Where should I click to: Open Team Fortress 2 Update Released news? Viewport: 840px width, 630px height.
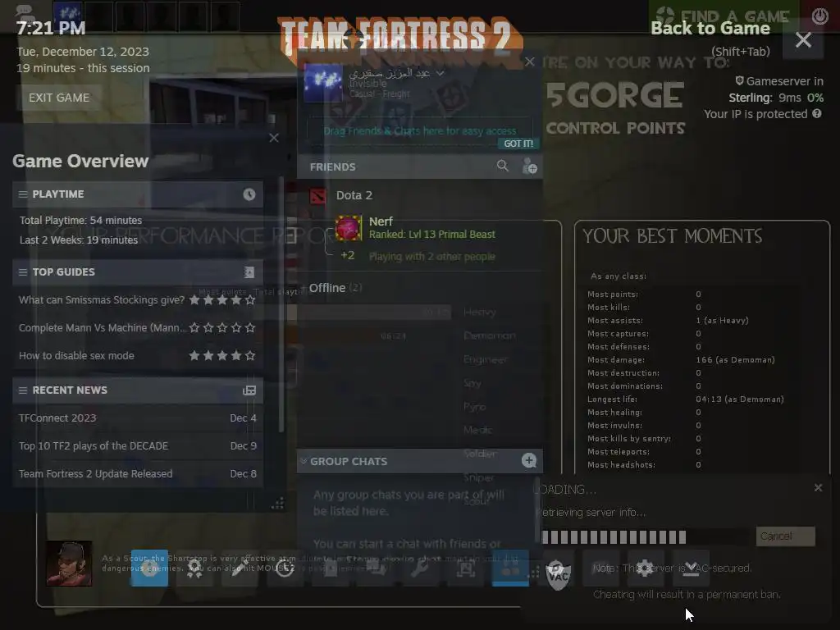(x=137, y=474)
